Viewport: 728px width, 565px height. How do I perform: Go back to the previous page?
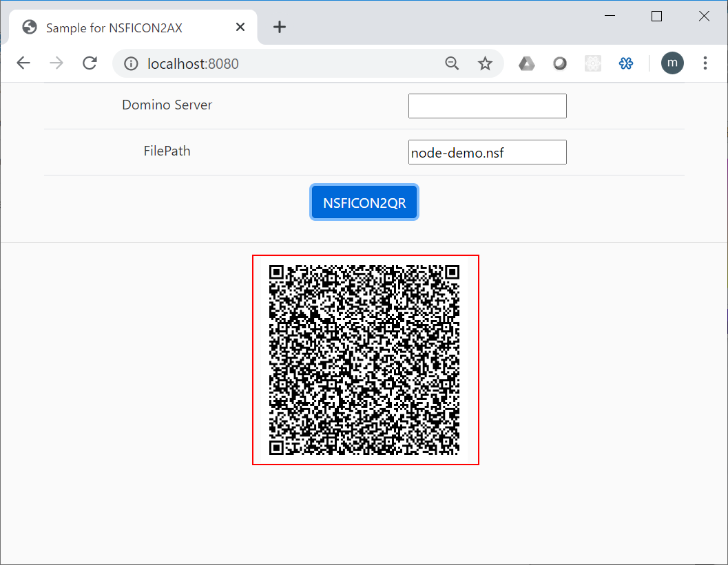coord(23,63)
